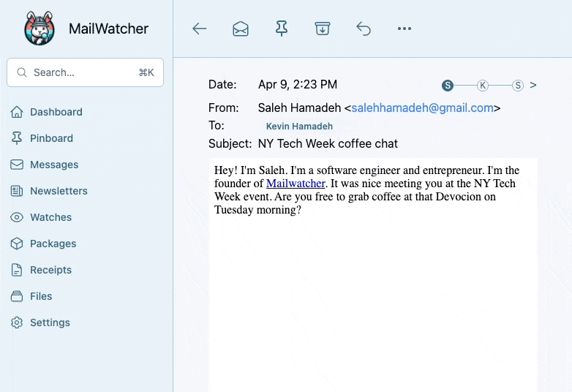
Task: Click the MailWatcher rabbit logo
Action: [39, 29]
